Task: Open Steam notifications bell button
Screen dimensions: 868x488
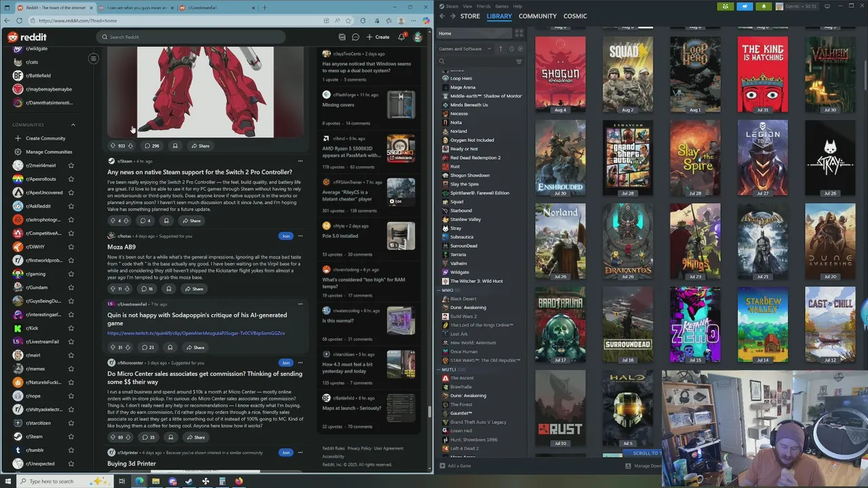Action: [764, 6]
